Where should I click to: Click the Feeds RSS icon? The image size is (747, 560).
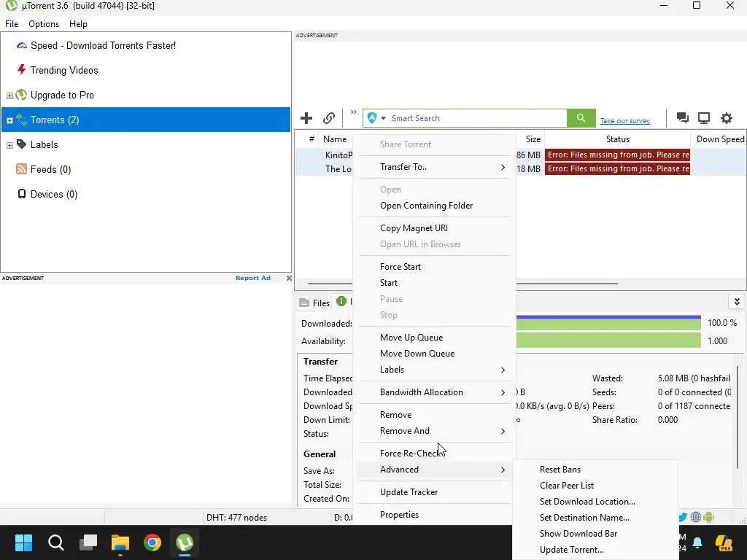[x=21, y=169]
